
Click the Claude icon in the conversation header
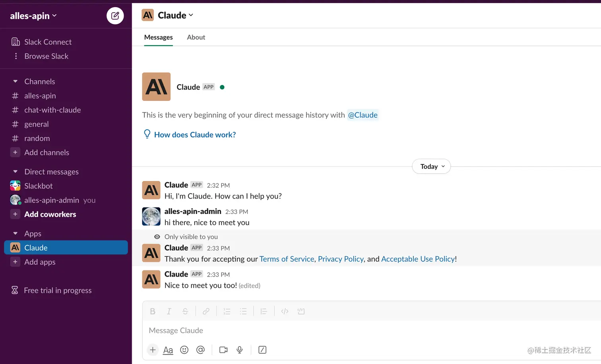pyautogui.click(x=148, y=15)
